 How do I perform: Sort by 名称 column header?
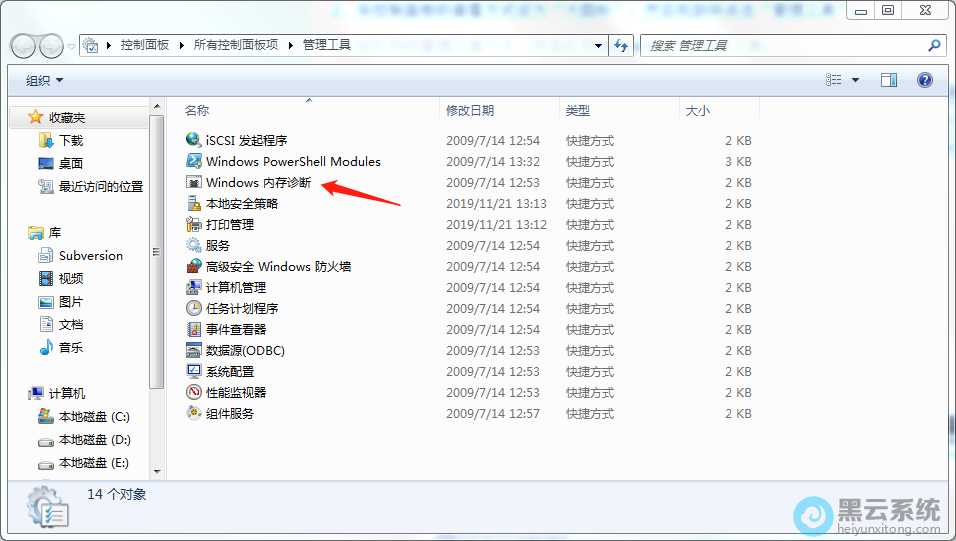197,110
